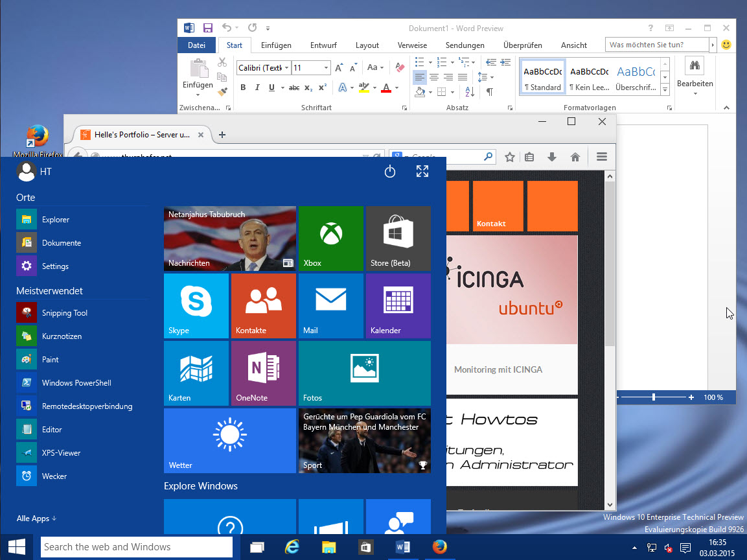Bookmark this page with Firefox star icon
The image size is (747, 560).
coord(510,157)
